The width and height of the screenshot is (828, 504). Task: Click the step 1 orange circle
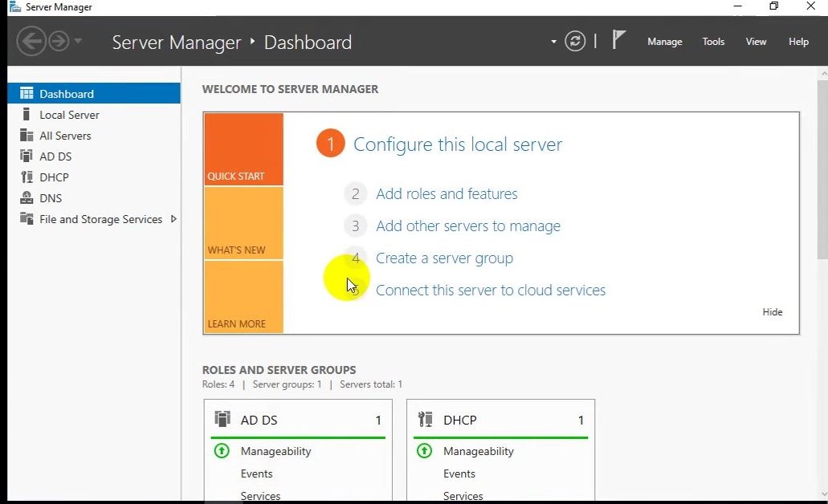[331, 144]
